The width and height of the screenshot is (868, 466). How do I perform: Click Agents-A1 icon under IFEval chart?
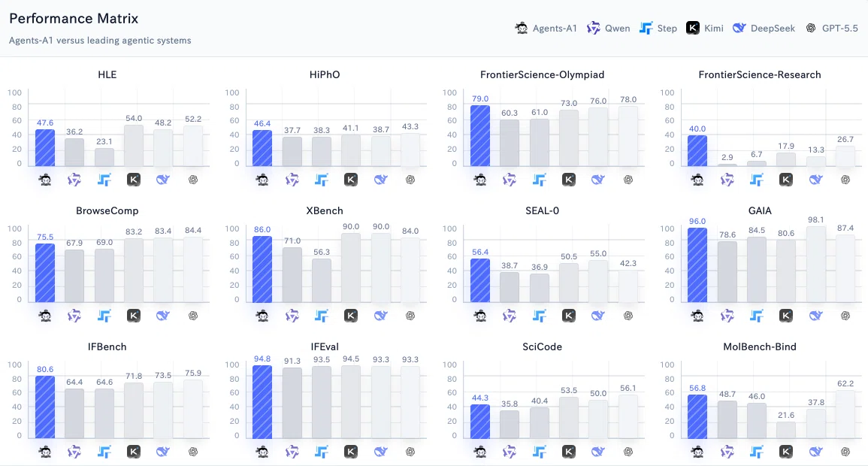click(x=262, y=452)
